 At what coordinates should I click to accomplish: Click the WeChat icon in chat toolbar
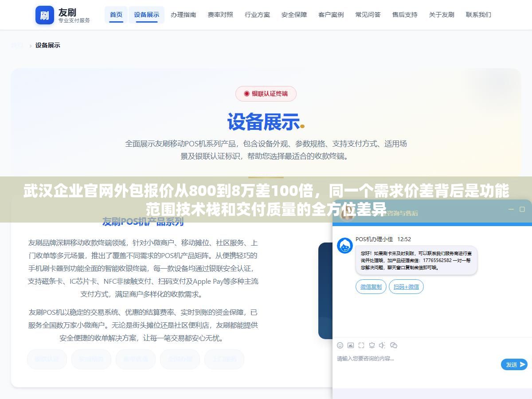pyautogui.click(x=394, y=345)
